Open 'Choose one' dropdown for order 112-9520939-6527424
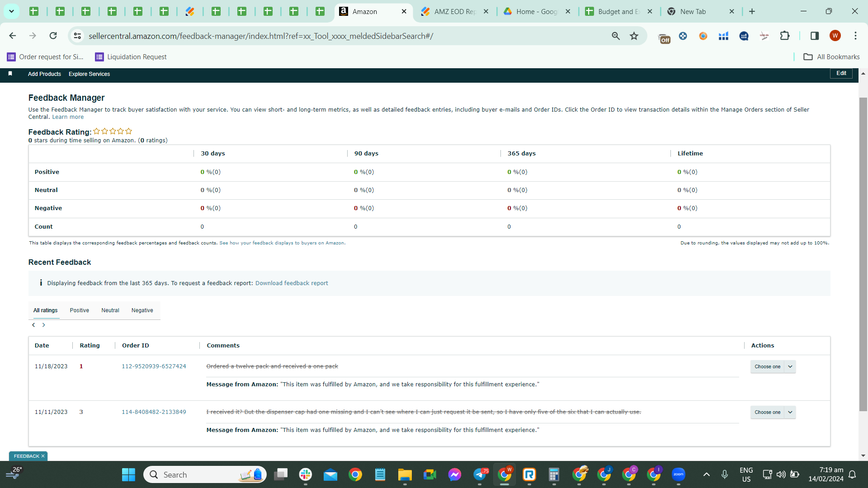Screen dimensions: 868x488 773,366
